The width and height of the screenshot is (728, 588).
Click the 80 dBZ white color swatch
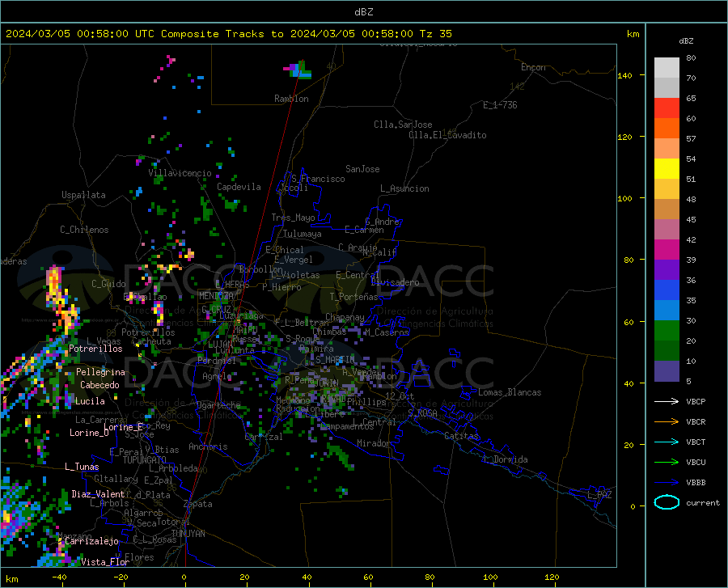(x=667, y=67)
